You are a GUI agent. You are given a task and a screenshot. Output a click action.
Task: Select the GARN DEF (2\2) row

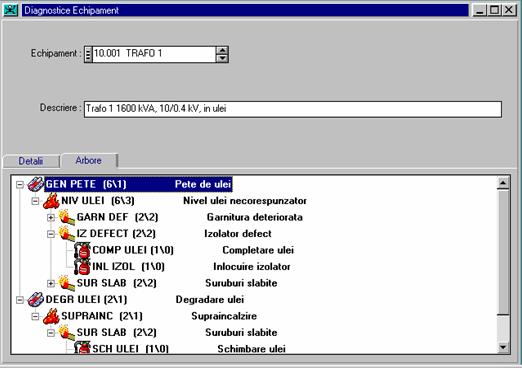pos(190,217)
